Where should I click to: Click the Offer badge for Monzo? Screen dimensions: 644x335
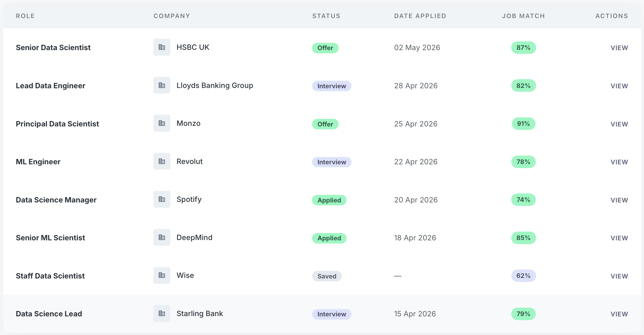[325, 124]
